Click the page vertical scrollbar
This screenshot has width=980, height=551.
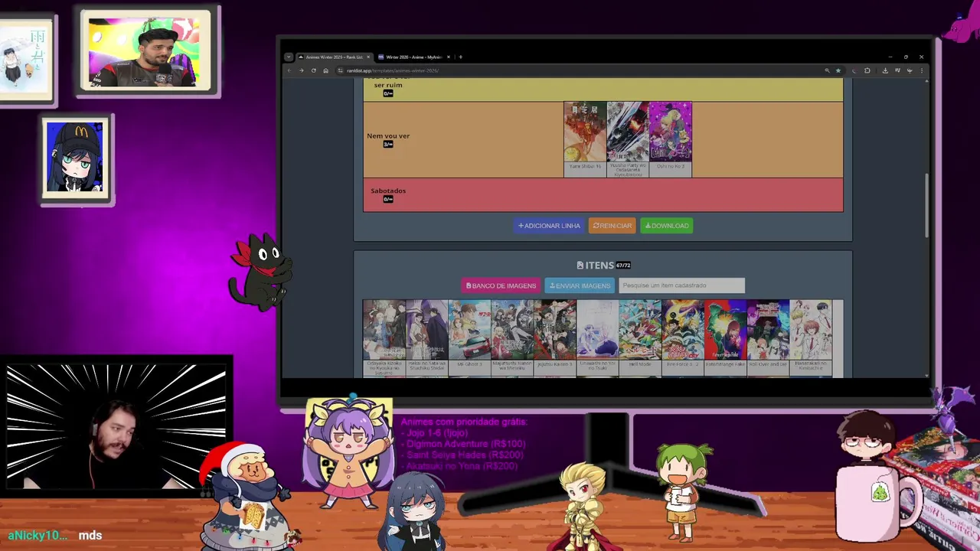point(926,205)
